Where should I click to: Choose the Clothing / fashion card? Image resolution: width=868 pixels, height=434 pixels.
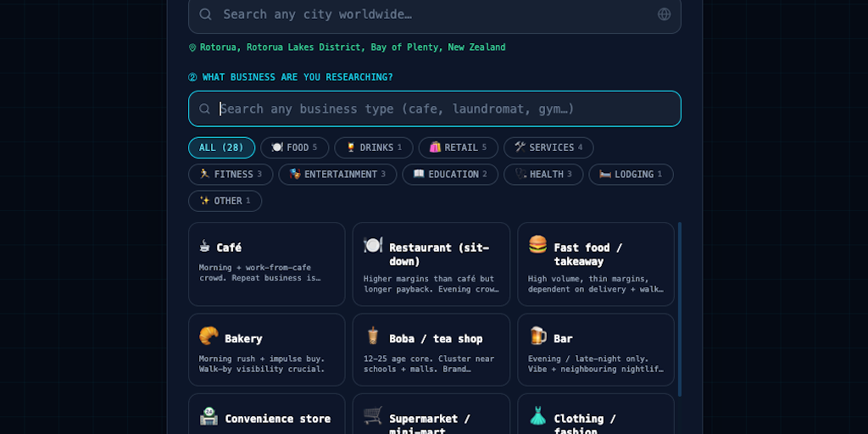pos(596,414)
